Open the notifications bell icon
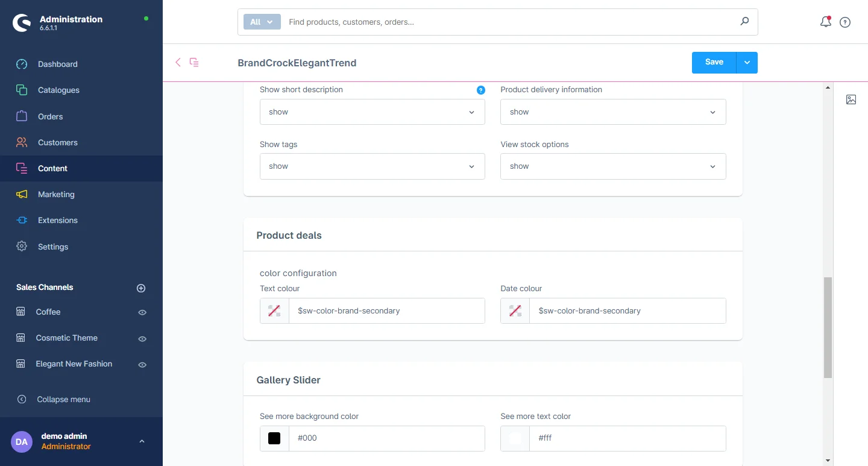 pyautogui.click(x=825, y=22)
